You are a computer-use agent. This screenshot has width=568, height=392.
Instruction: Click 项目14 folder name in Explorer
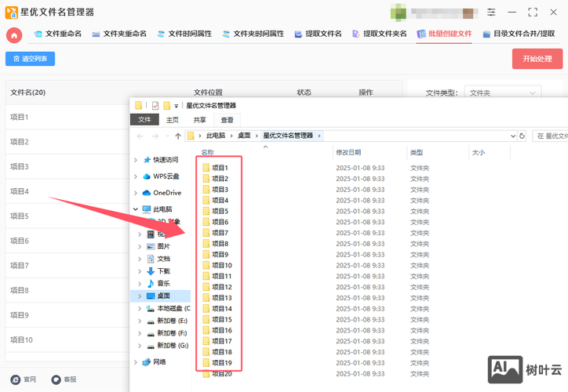click(x=222, y=309)
